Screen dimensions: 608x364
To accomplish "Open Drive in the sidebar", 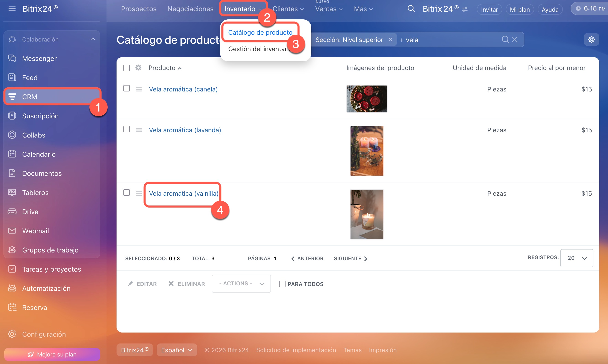I will point(30,212).
